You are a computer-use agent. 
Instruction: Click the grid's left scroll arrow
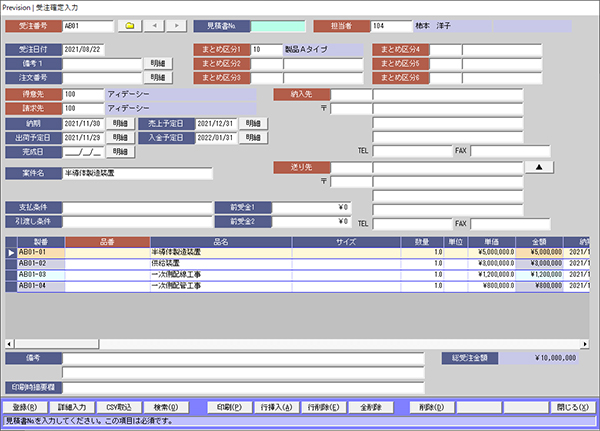tap(10, 344)
